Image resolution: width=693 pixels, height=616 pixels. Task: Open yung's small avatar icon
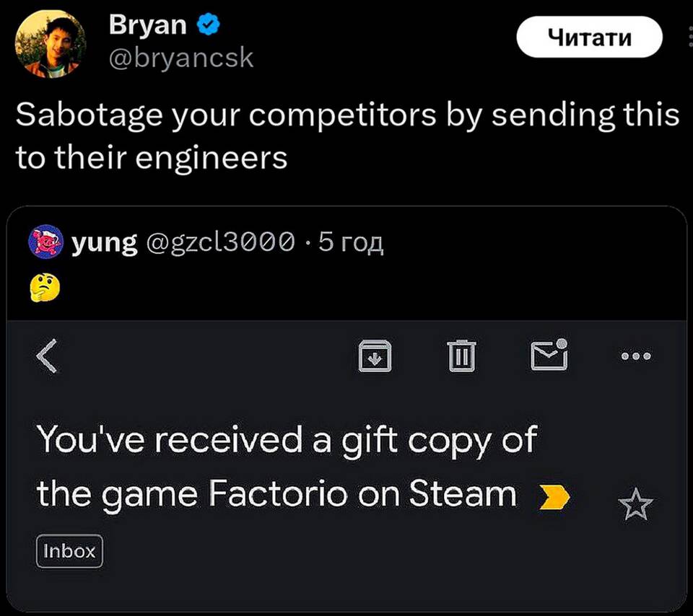(x=45, y=243)
